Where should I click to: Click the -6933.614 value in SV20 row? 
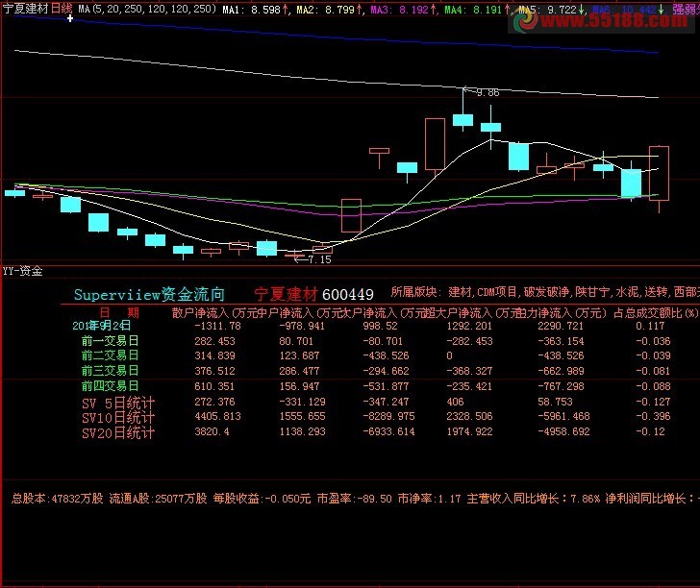pyautogui.click(x=388, y=431)
